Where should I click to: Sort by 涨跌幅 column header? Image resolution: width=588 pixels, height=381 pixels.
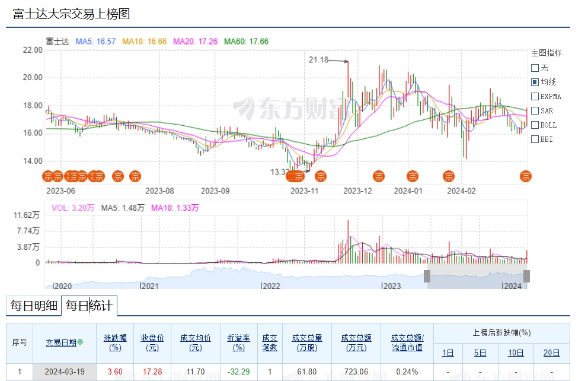click(116, 342)
